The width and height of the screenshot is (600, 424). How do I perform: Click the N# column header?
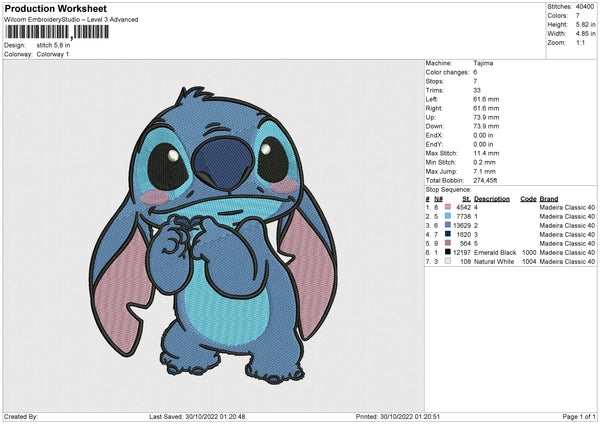click(x=437, y=198)
